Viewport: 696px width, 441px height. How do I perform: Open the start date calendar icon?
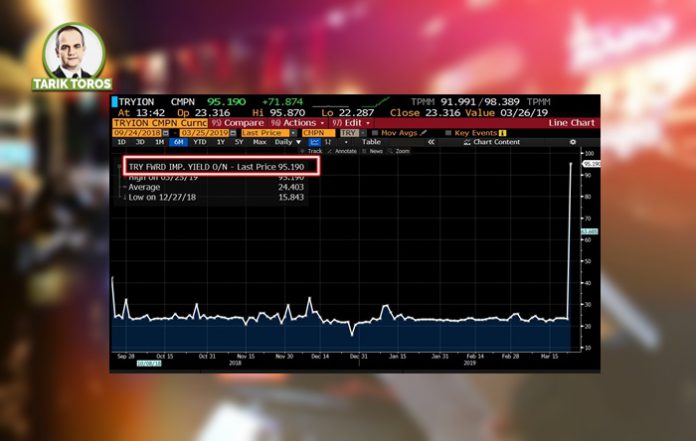(166, 133)
